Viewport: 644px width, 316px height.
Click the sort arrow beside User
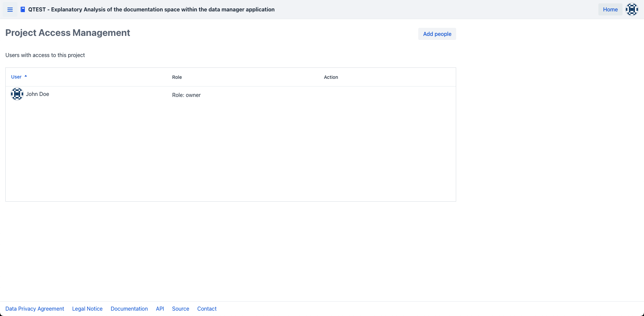tap(26, 76)
